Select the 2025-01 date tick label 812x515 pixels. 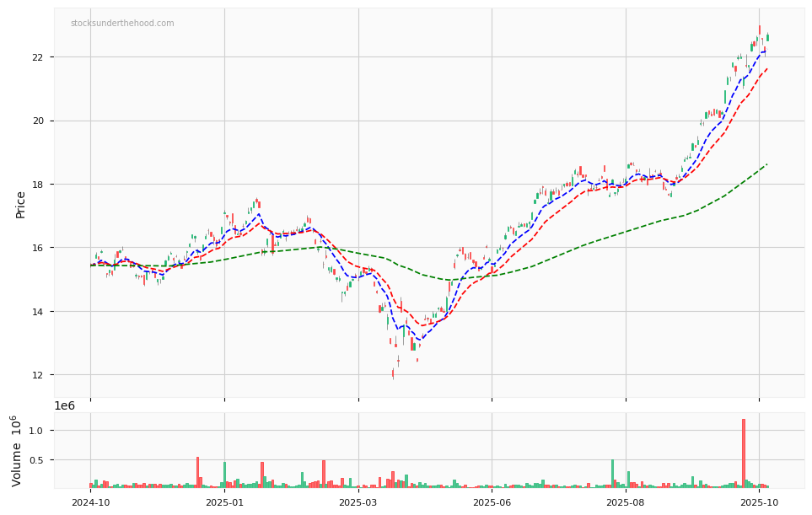(x=224, y=502)
